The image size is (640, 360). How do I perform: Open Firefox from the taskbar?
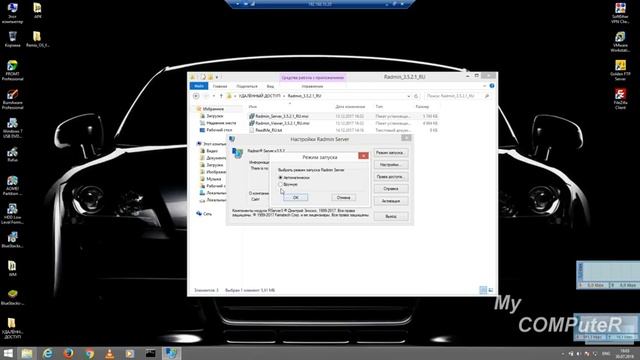(x=68, y=353)
